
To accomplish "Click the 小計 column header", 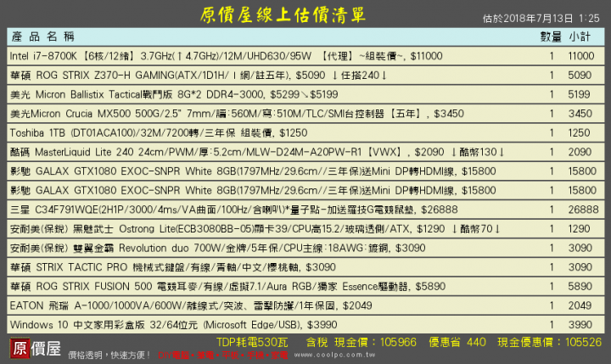I will coord(580,36).
